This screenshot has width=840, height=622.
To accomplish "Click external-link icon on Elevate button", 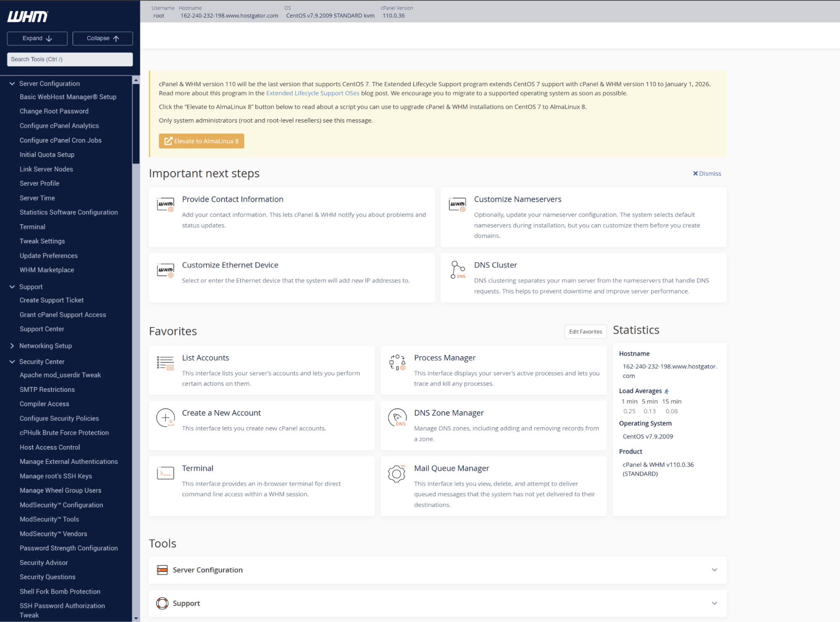I will (168, 141).
